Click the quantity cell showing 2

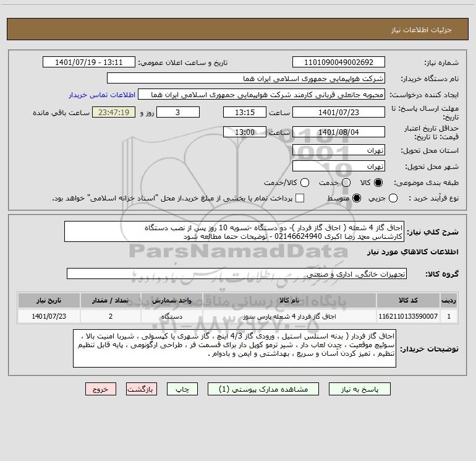[111, 316]
